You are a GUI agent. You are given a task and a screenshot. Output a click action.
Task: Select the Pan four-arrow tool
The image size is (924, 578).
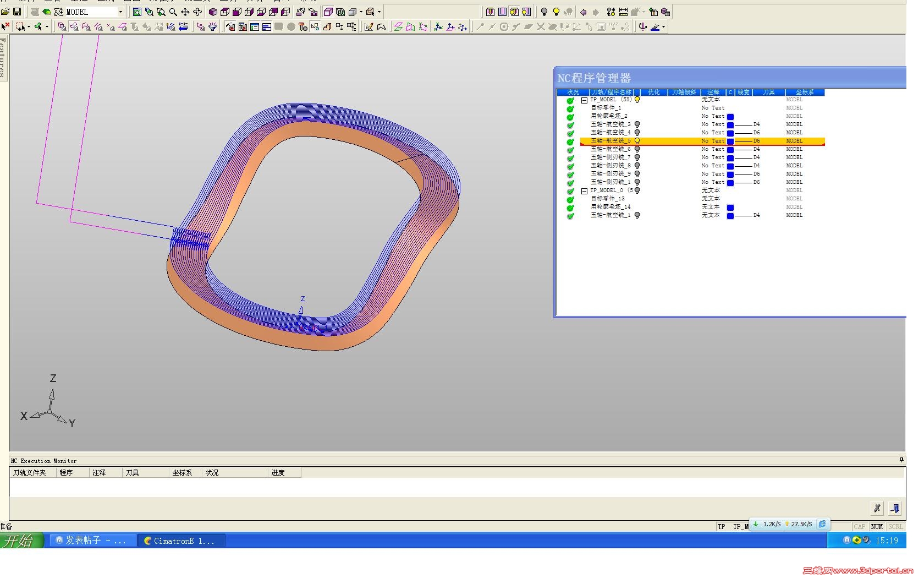coord(185,12)
